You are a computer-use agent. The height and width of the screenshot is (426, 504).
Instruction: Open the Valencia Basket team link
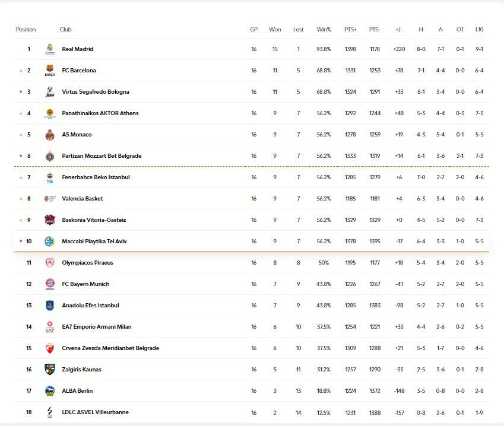click(x=82, y=199)
